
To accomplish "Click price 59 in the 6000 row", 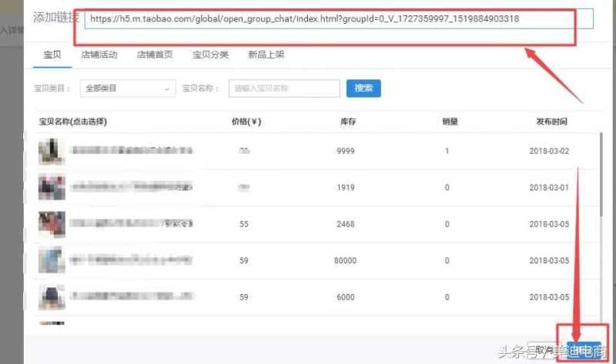I will pyautogui.click(x=244, y=297).
